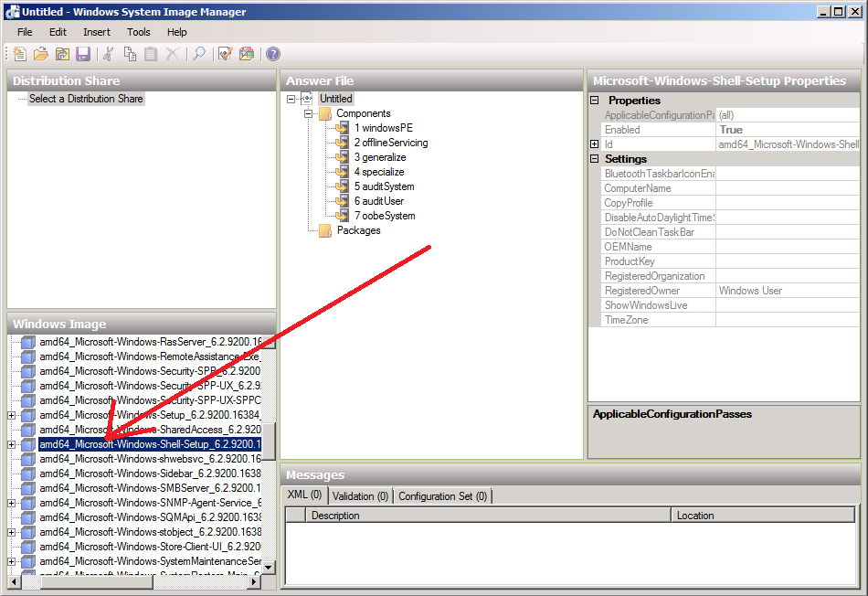868x596 pixels.
Task: Collapse the Settings section in the property grid
Action: [595, 159]
